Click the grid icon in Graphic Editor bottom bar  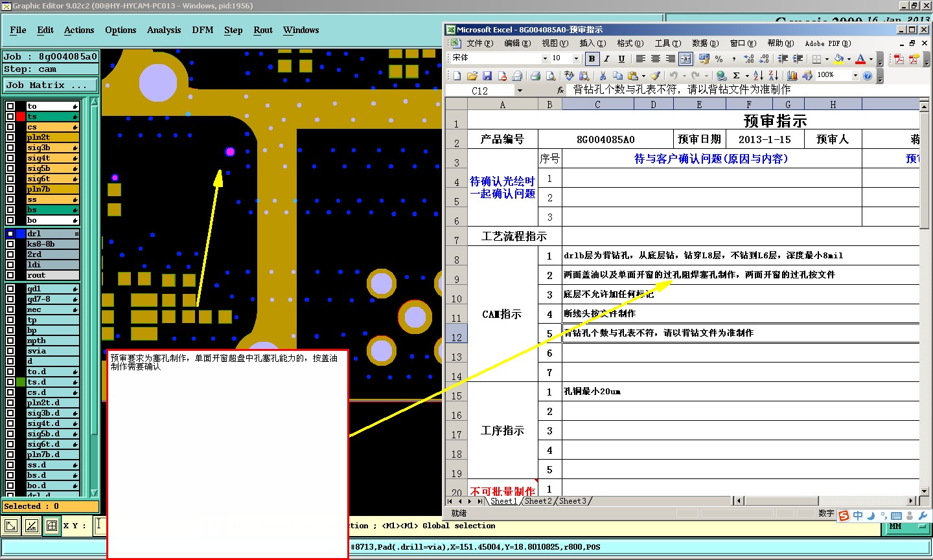[x=52, y=526]
